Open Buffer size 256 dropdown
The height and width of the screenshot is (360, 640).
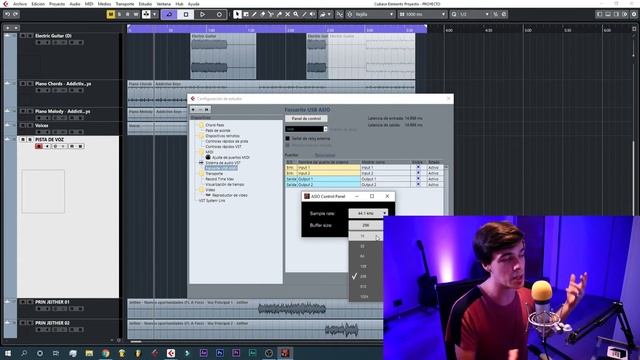pos(366,225)
